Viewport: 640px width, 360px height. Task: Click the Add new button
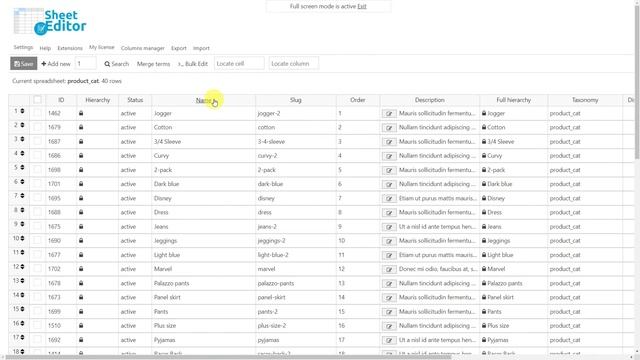click(56, 64)
